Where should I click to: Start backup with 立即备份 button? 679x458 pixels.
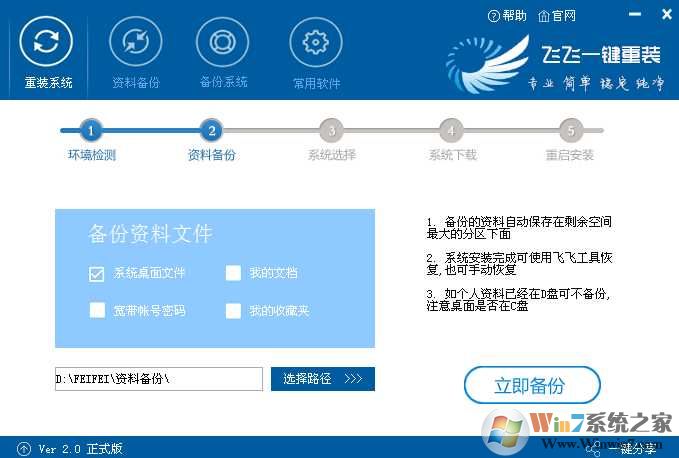(532, 385)
